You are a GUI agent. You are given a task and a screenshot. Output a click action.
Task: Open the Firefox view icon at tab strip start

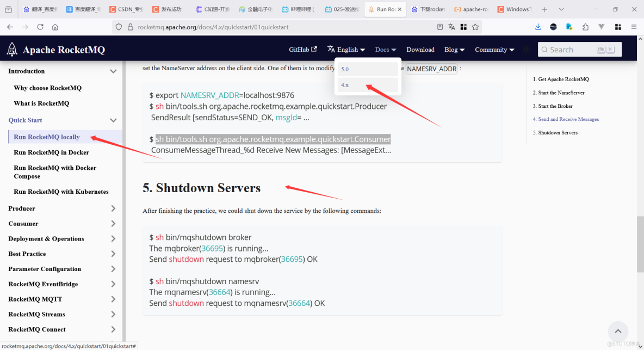point(8,9)
